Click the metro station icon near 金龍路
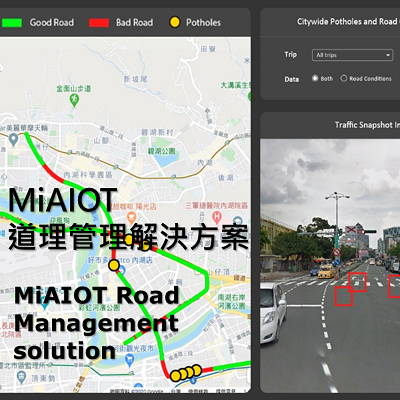Viewport: 400px width, 400px height. 227,142
